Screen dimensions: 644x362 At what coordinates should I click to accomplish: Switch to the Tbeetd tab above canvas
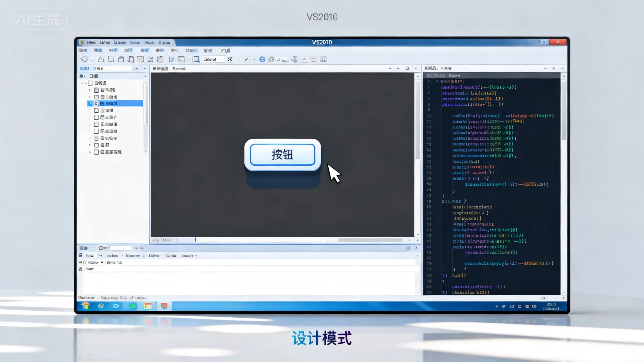(179, 69)
